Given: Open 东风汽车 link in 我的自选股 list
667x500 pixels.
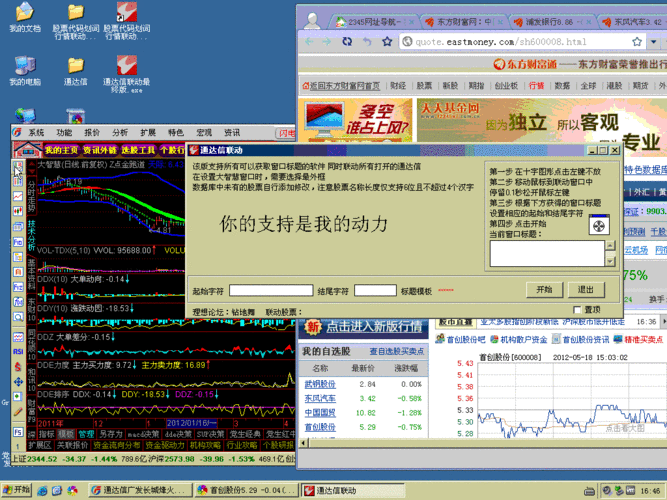Looking at the screenshot, I should pyautogui.click(x=321, y=398).
